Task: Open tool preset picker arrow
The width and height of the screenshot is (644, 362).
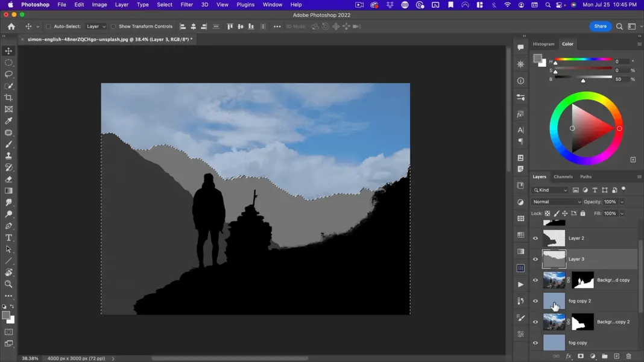Action: point(37,27)
